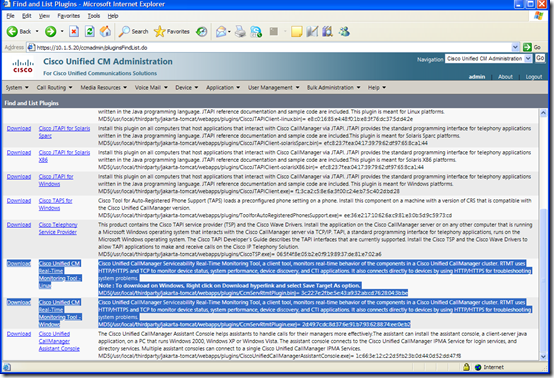Click the Cisco logo
This screenshot has height=378, width=554.
tap(23, 66)
